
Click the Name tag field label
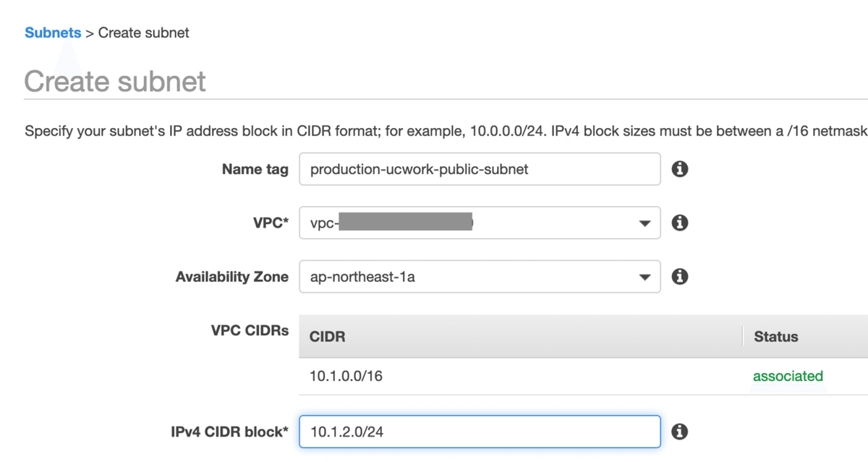pyautogui.click(x=255, y=169)
